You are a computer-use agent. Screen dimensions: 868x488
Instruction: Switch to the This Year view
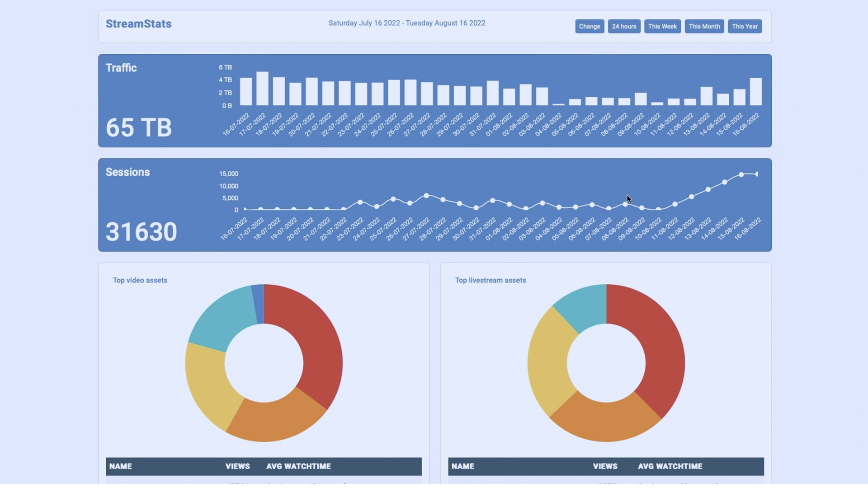click(x=745, y=26)
